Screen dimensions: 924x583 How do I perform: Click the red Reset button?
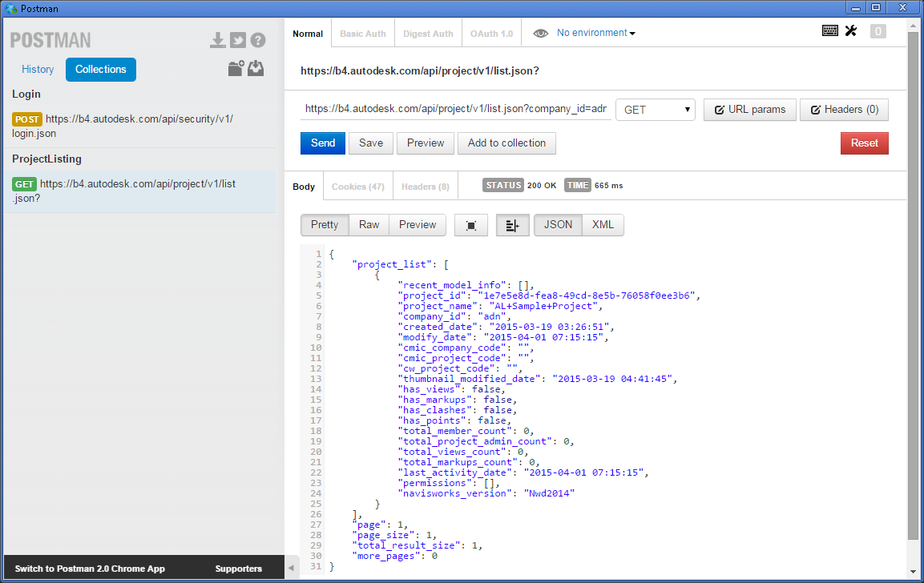(x=865, y=143)
